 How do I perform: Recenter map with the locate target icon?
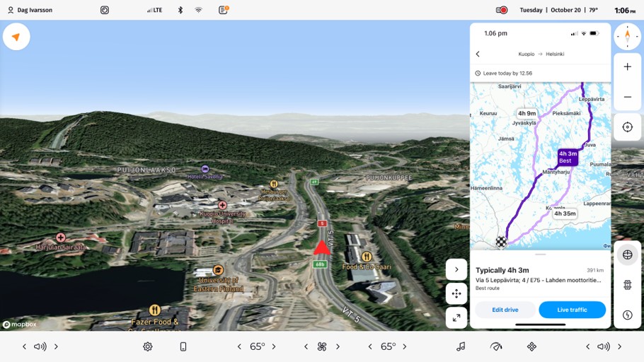coord(627,127)
